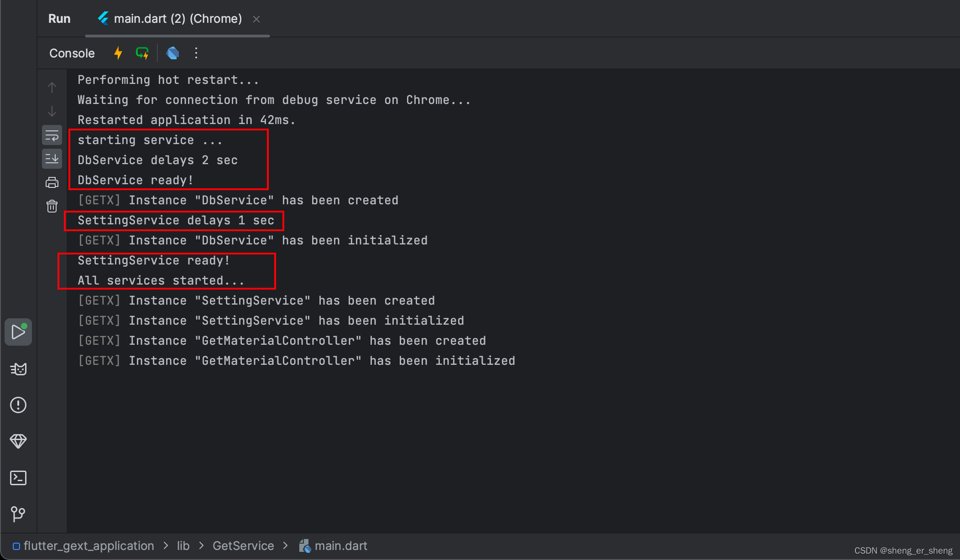Click the down arrow stack trace icon
This screenshot has height=560, width=960.
(x=52, y=111)
